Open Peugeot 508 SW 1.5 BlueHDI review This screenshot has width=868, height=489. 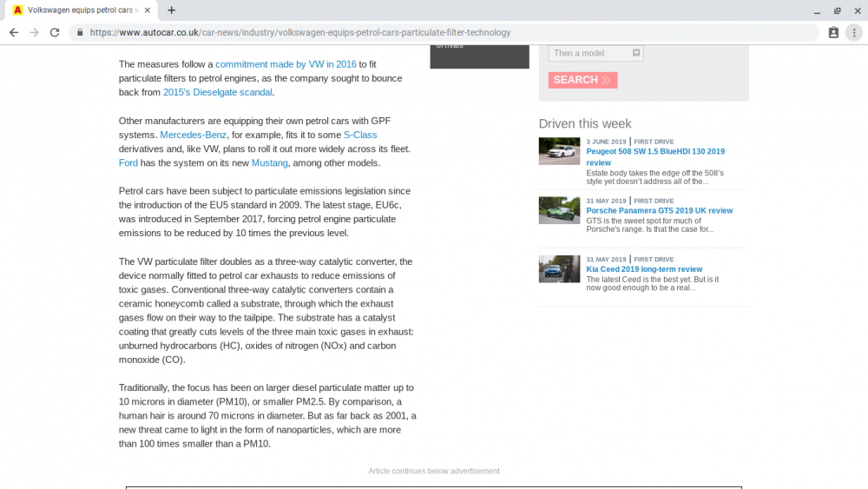coord(654,156)
